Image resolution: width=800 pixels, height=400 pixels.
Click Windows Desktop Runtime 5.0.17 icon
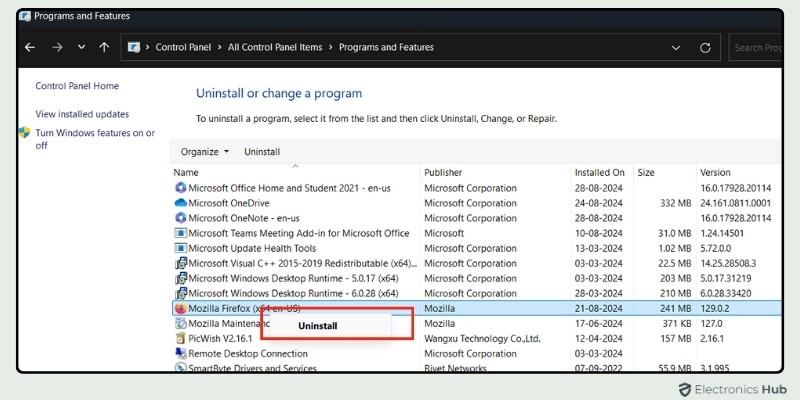(181, 279)
